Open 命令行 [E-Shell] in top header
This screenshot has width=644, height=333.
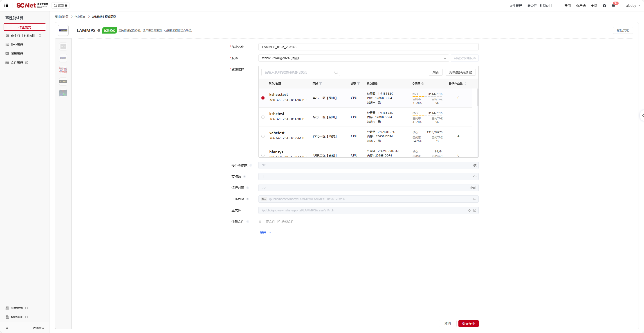540,5
